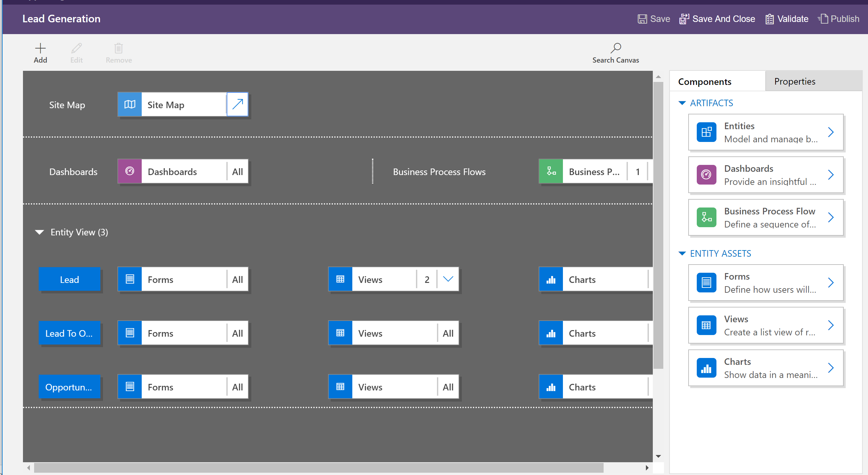Collapse the ARTIFACTS section

click(682, 103)
